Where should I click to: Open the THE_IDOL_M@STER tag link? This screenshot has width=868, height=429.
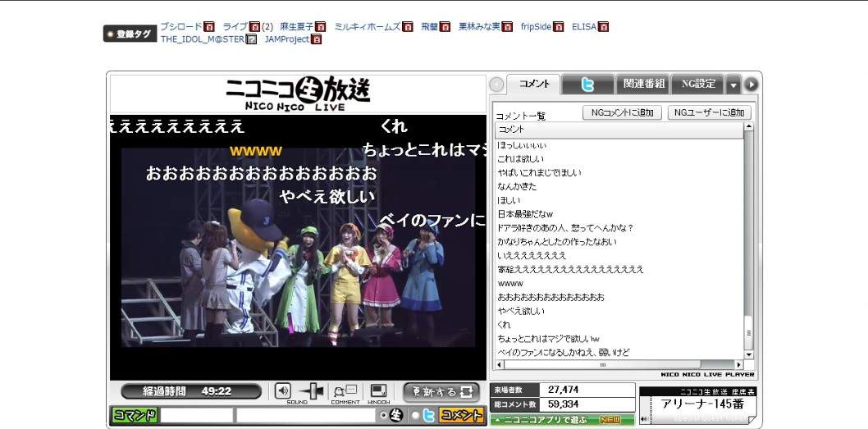(x=203, y=39)
